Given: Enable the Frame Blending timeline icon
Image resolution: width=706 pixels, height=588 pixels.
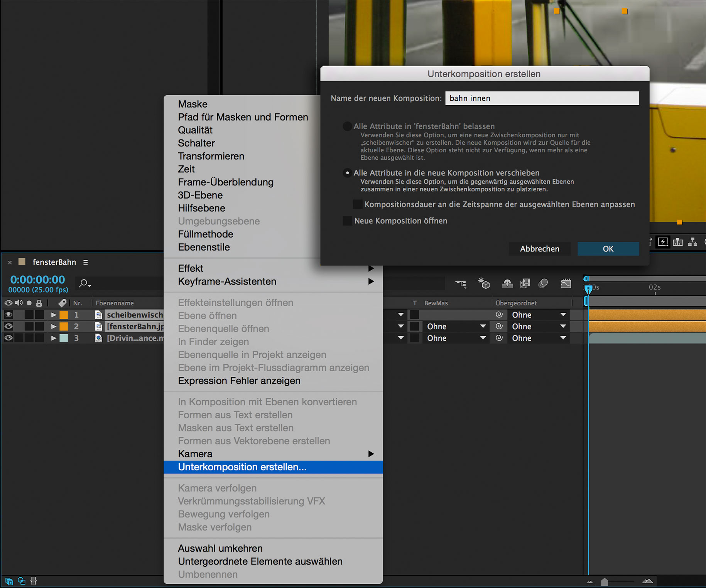Looking at the screenshot, I should click(x=525, y=284).
